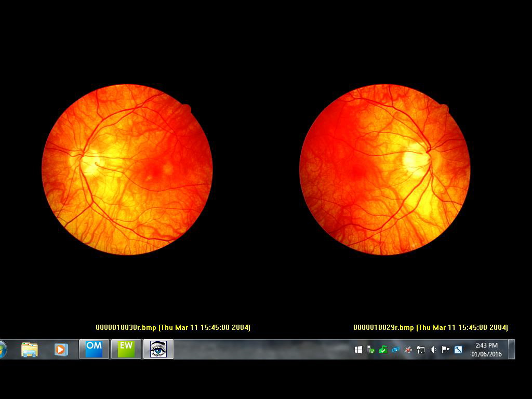Open the blue key tray icon
This screenshot has height=399, width=532.
(458, 350)
